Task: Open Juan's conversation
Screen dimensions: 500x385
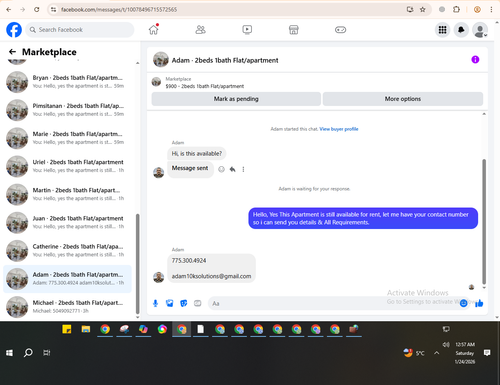Action: (67, 222)
